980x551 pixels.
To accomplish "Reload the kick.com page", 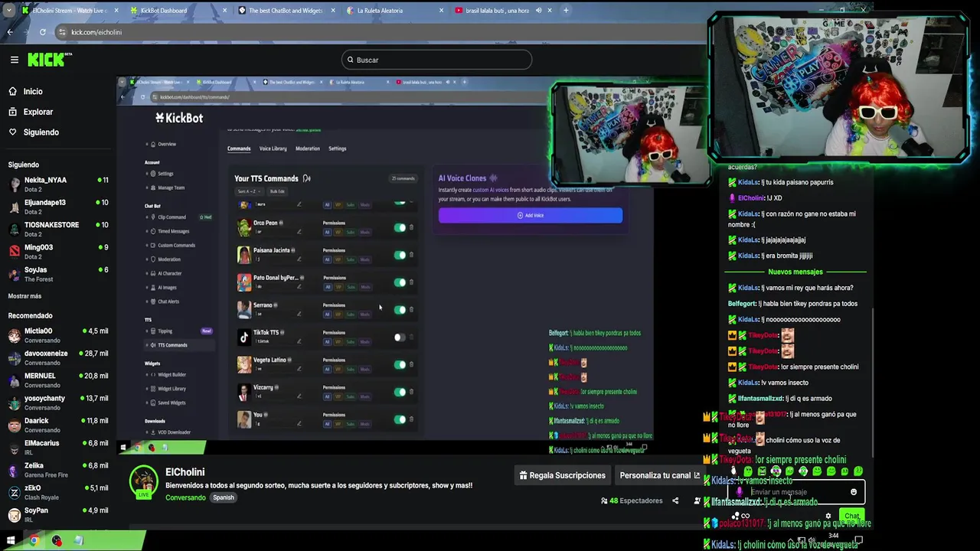I will coord(42,32).
